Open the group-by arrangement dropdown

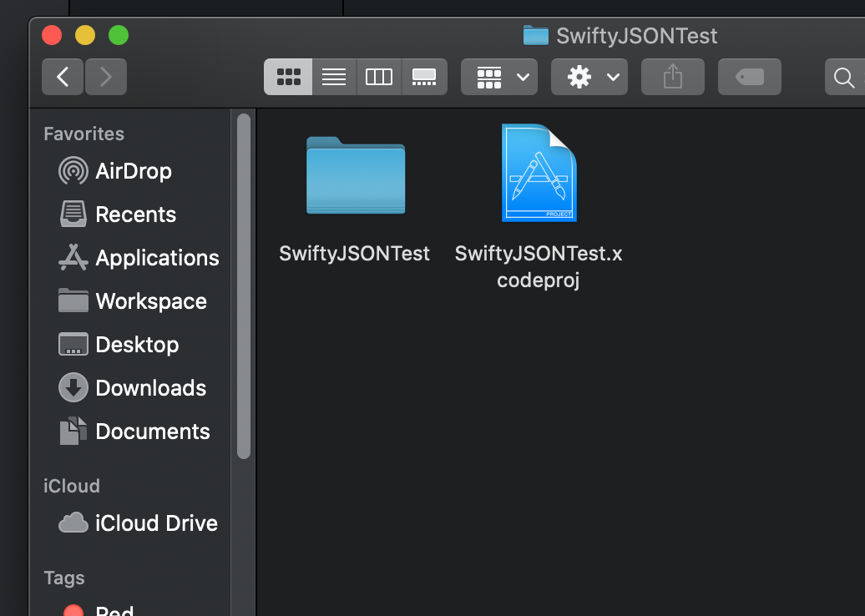pos(499,77)
